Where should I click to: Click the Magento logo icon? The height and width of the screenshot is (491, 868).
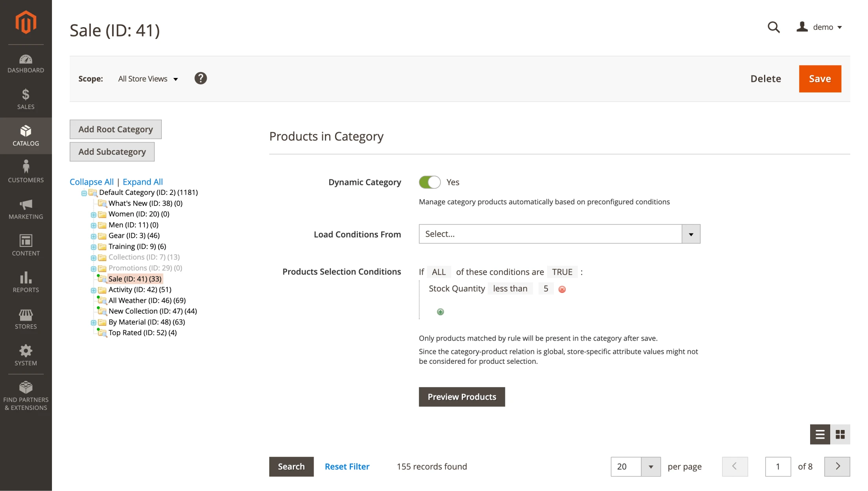[x=26, y=22]
